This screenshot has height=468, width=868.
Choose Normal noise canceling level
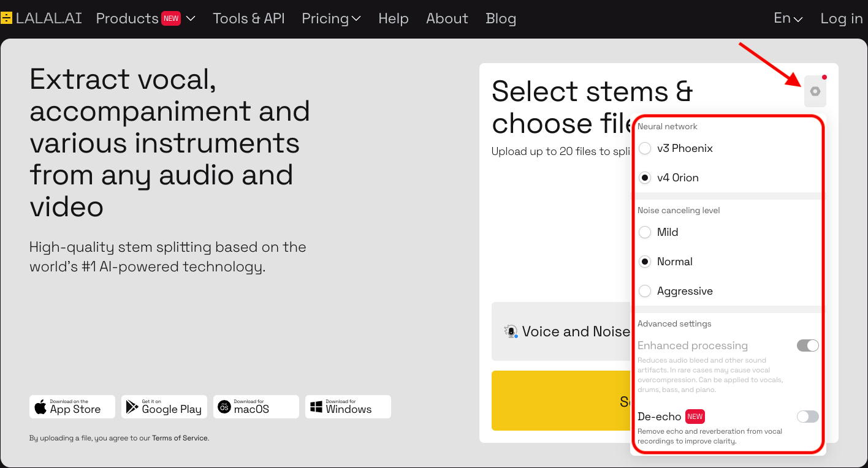(x=645, y=262)
